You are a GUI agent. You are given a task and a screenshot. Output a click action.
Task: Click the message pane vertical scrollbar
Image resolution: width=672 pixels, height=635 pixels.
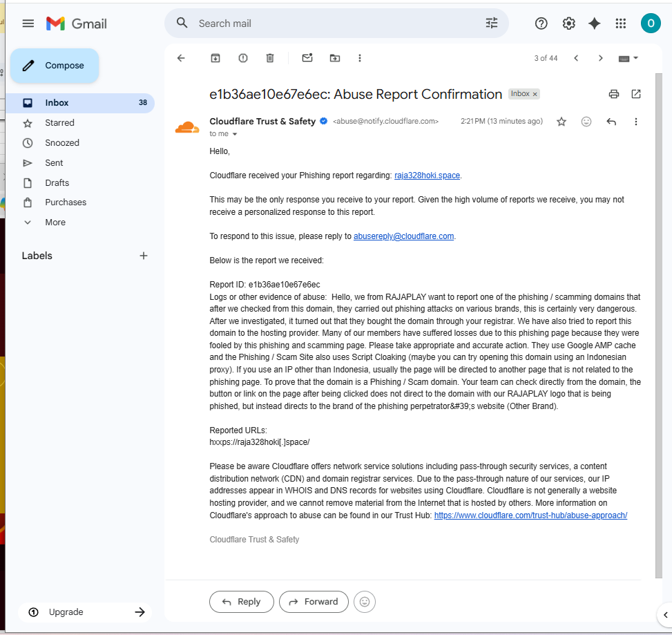(x=659, y=326)
